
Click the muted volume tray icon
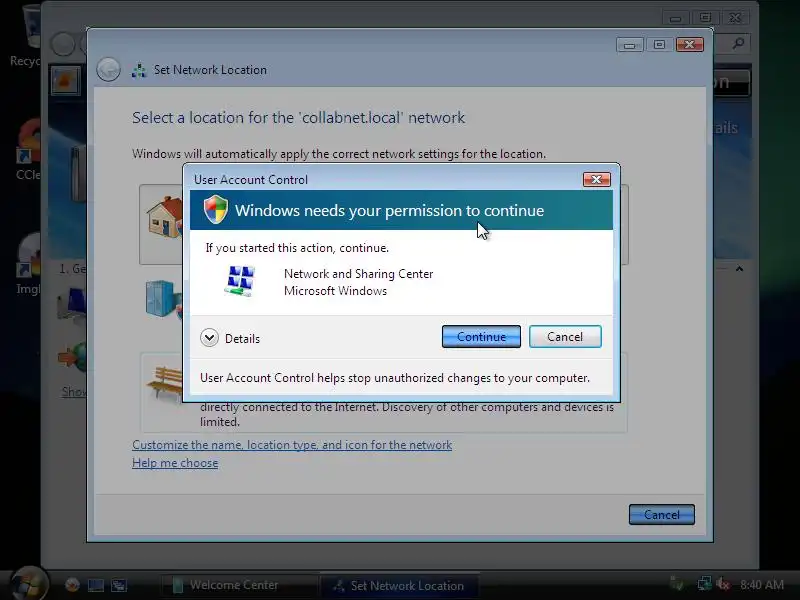coord(723,584)
